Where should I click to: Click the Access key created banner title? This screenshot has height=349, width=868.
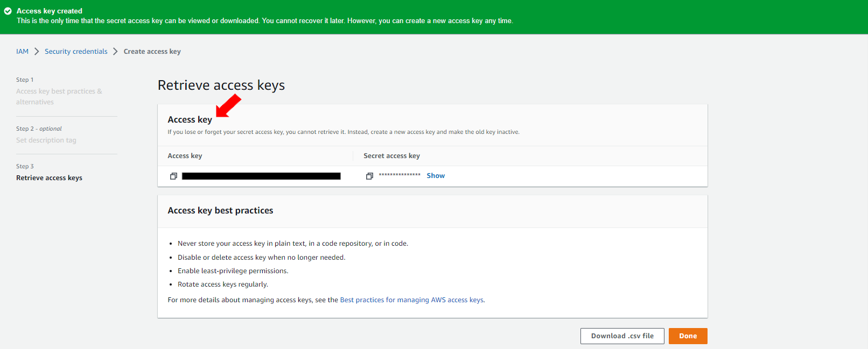coord(50,11)
